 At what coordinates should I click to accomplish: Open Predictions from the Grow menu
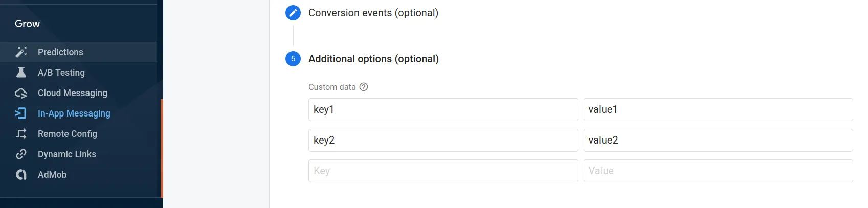pyautogui.click(x=60, y=52)
